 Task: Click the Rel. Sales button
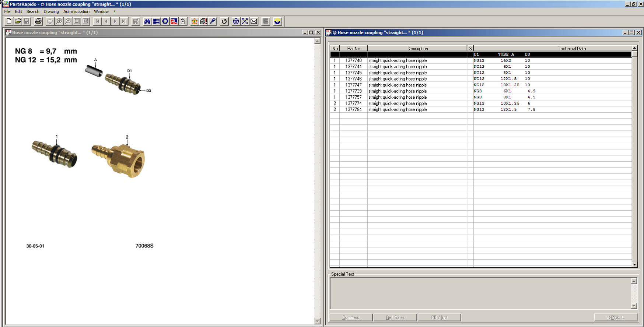pyautogui.click(x=395, y=317)
